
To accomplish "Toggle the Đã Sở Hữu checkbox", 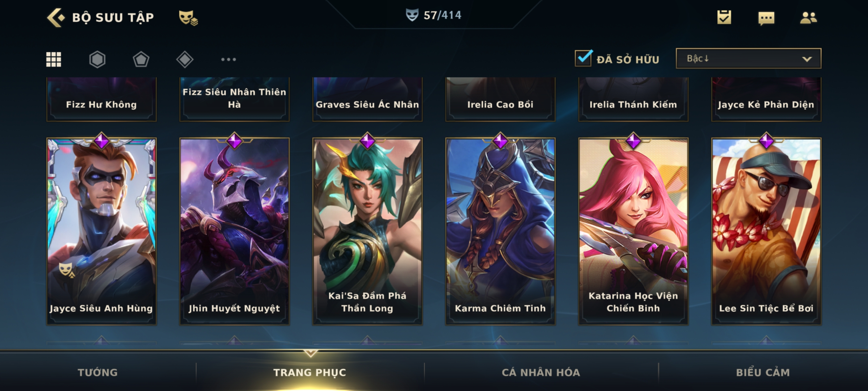I will (x=583, y=58).
